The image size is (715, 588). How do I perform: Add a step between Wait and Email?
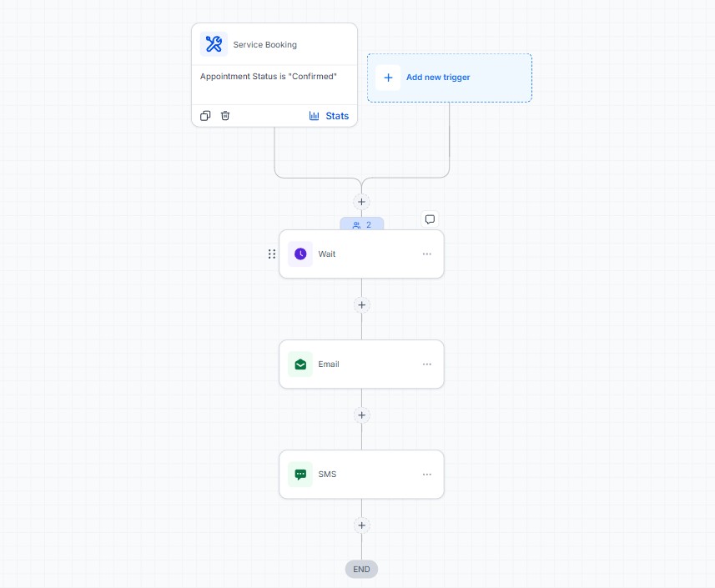pos(361,305)
